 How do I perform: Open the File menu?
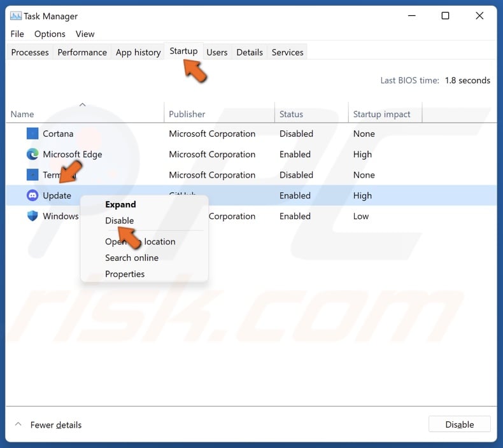point(17,34)
